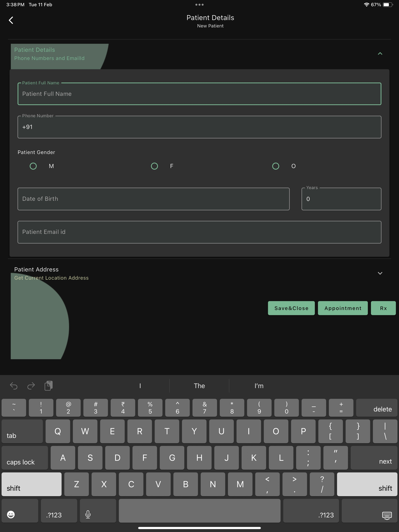This screenshot has width=399, height=532.
Task: Focus the Patient Email id field
Action: point(199,232)
